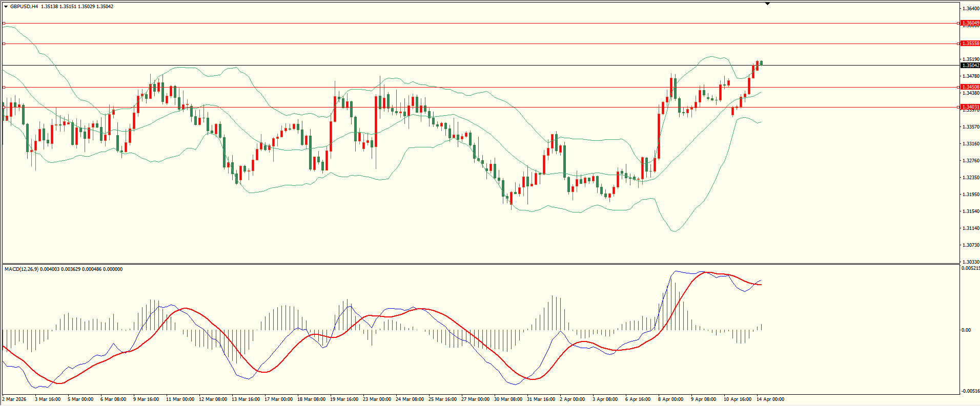
Task: Select the 1.35558 red price label
Action: [970, 44]
